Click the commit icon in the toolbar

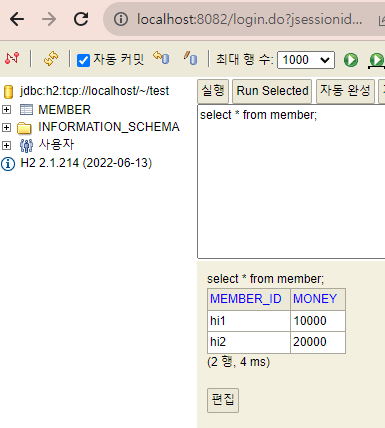pyautogui.click(x=190, y=58)
